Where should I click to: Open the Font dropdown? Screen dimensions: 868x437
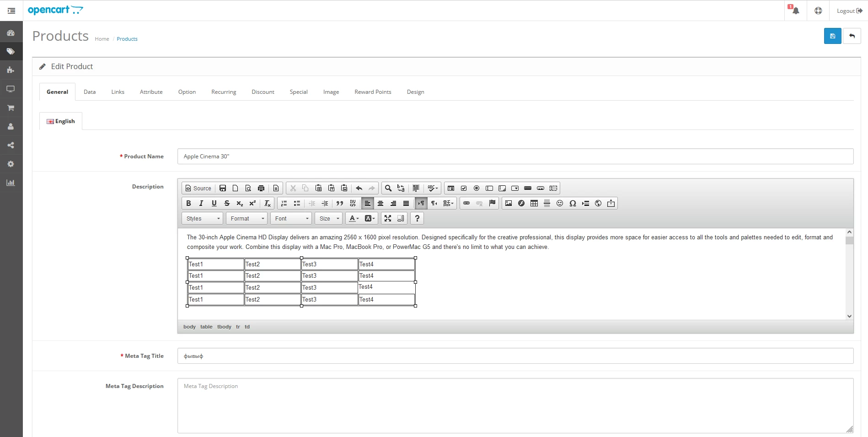click(x=291, y=218)
